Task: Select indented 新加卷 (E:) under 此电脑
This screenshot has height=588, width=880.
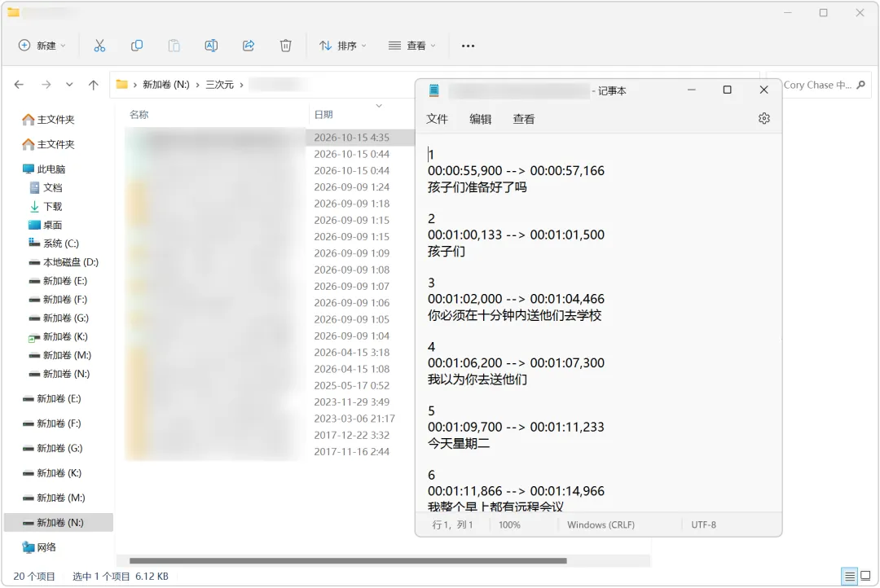Action: [58, 280]
